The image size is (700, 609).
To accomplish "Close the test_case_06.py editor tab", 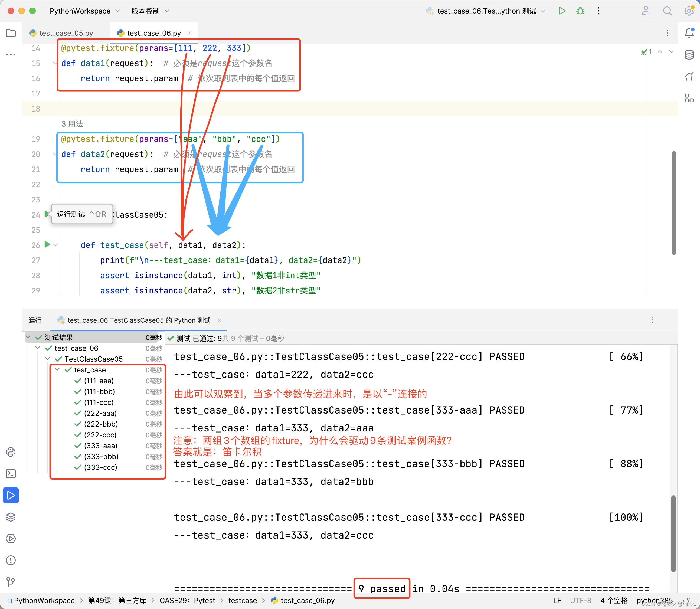I will pyautogui.click(x=189, y=33).
